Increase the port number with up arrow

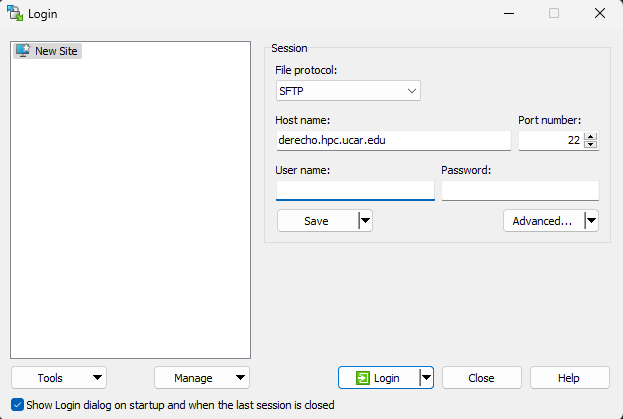pos(591,136)
